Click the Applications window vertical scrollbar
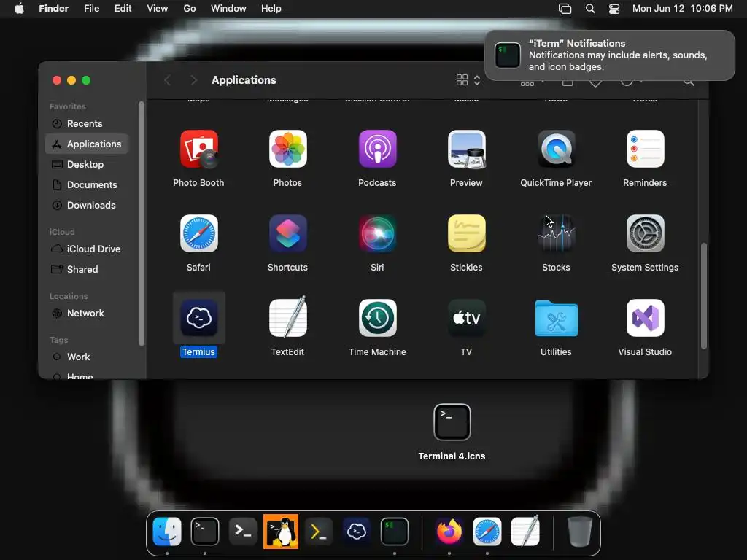Screen dimensions: 747x560 pos(704,296)
